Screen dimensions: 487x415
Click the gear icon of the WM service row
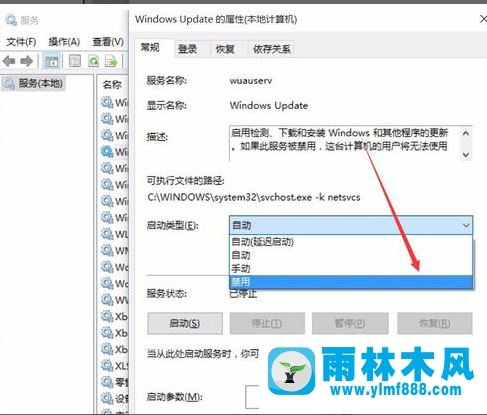(107, 250)
